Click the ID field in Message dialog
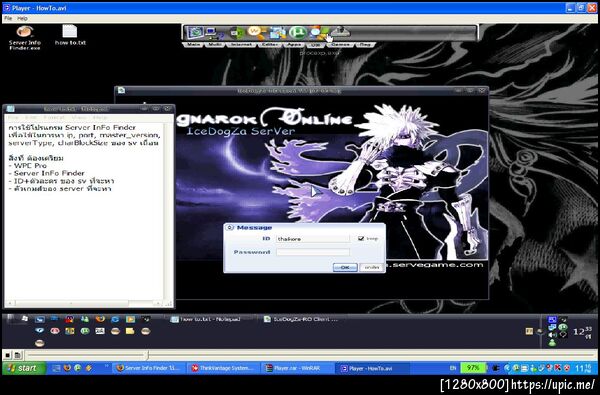Image resolution: width=600 pixels, height=395 pixels. (313, 239)
